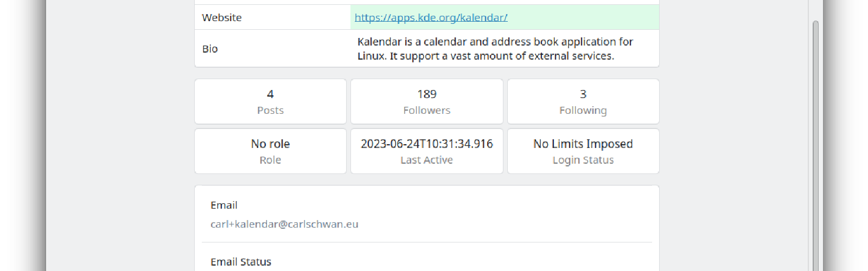Click the "No Limits Imposed" text
The image size is (868, 271).
(x=583, y=144)
